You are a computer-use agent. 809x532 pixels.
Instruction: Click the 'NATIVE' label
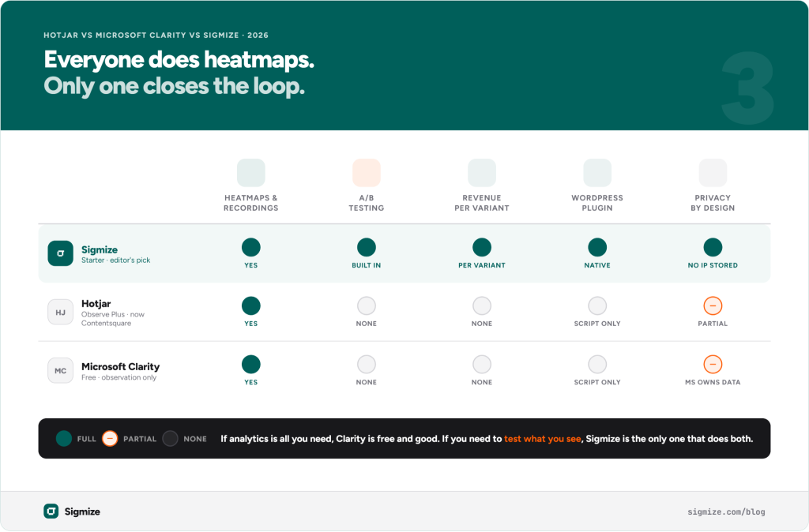pyautogui.click(x=597, y=265)
